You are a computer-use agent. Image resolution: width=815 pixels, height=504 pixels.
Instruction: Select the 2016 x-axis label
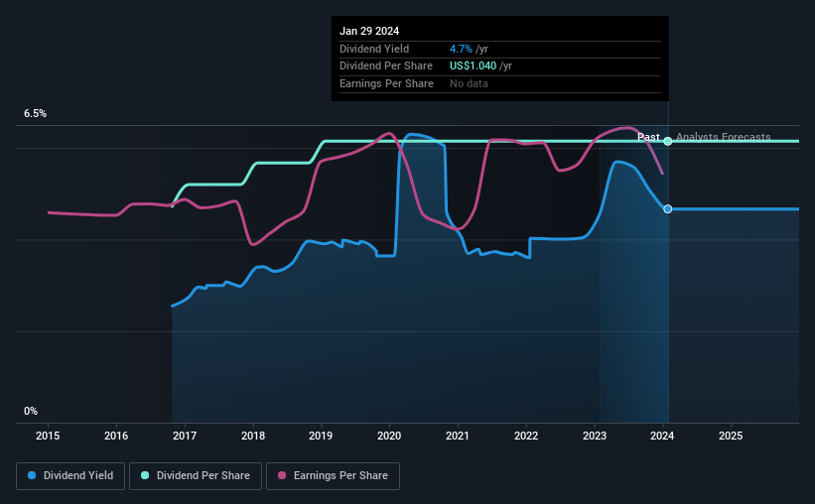116,436
